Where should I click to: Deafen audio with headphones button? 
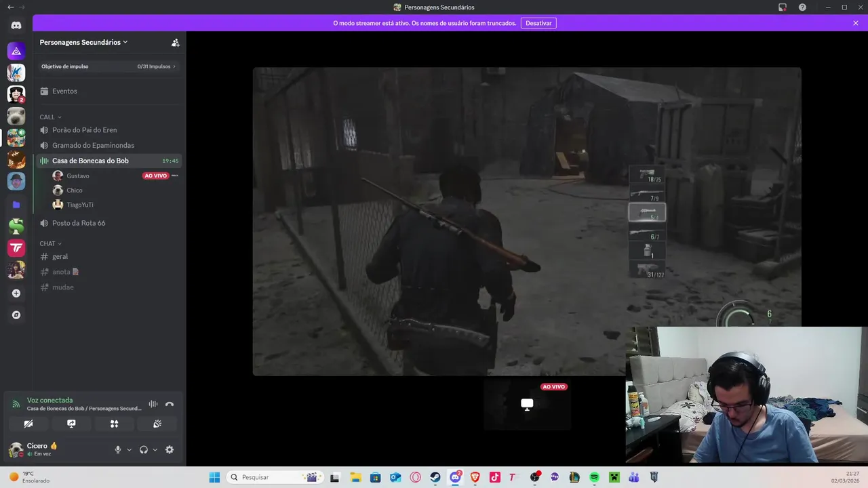[144, 449]
